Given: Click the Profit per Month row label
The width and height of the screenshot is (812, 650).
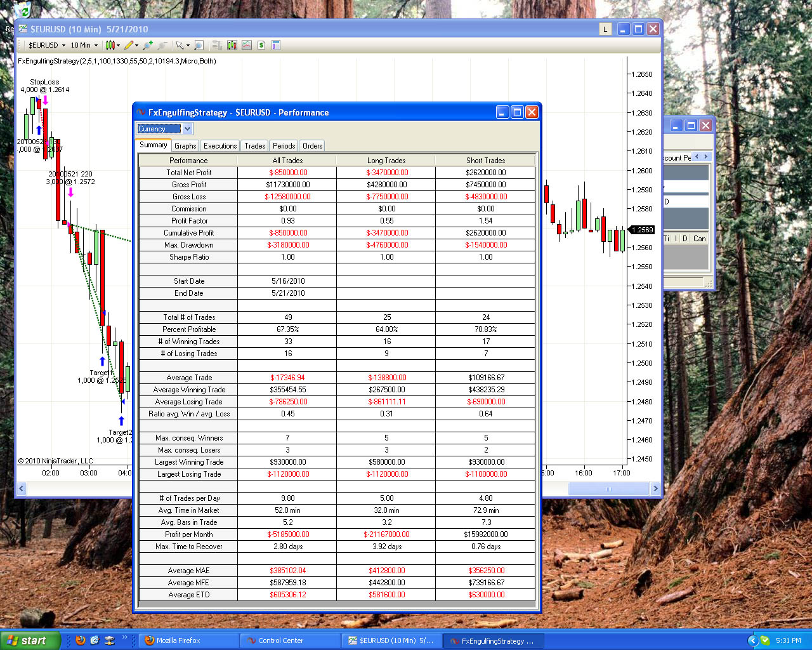Looking at the screenshot, I should [189, 534].
